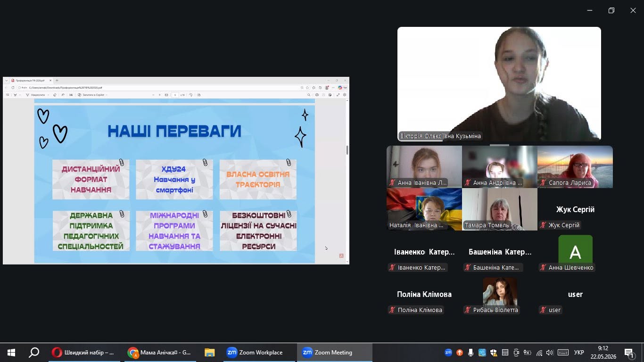Click УКР language indicator

pos(579,353)
